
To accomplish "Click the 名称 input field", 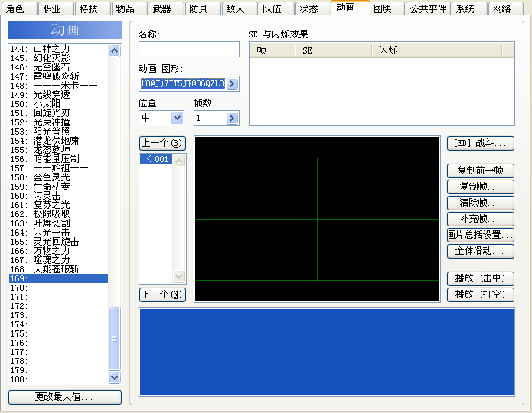I will pyautogui.click(x=189, y=50).
